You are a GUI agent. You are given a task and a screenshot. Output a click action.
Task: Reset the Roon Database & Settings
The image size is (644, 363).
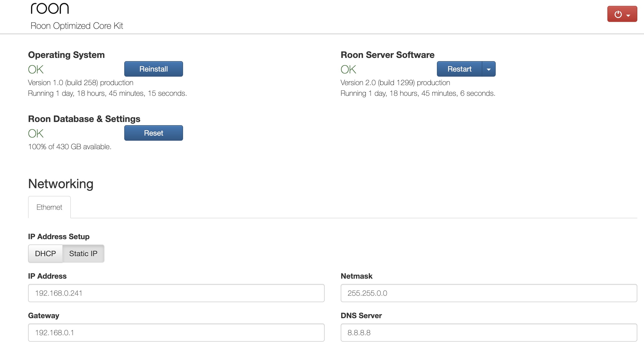[x=154, y=133]
